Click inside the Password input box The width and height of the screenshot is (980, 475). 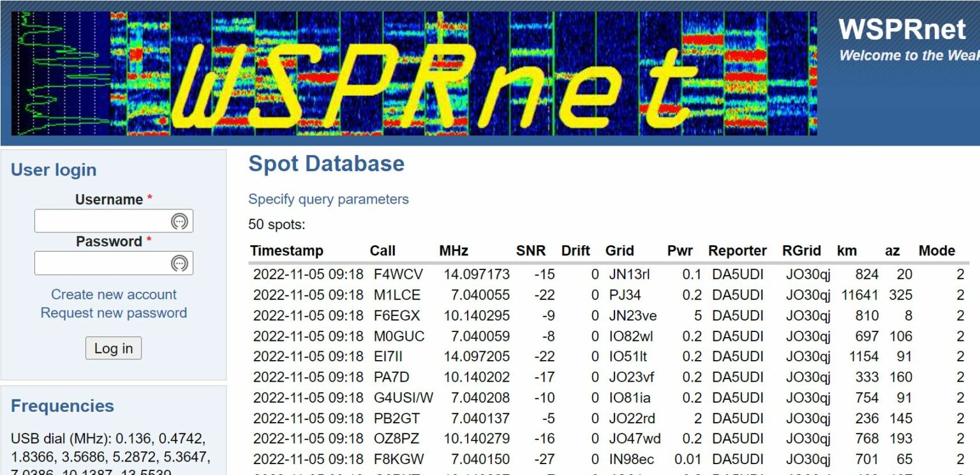pyautogui.click(x=102, y=263)
